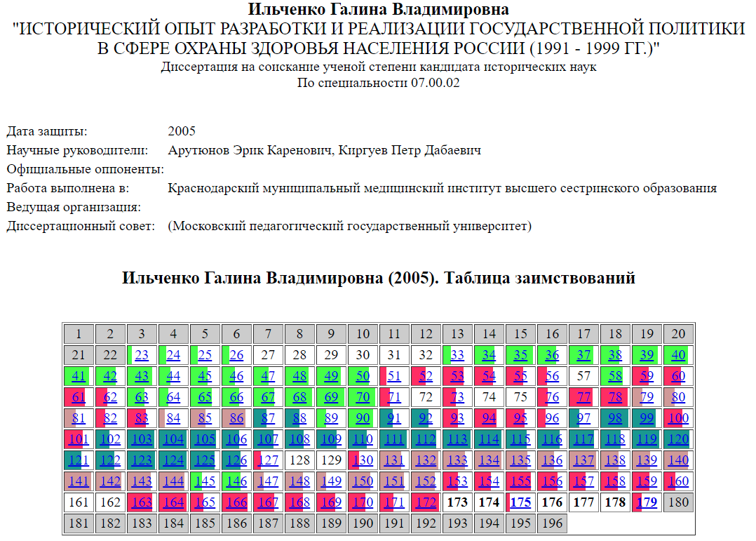Open page 160 link

[x=678, y=481]
